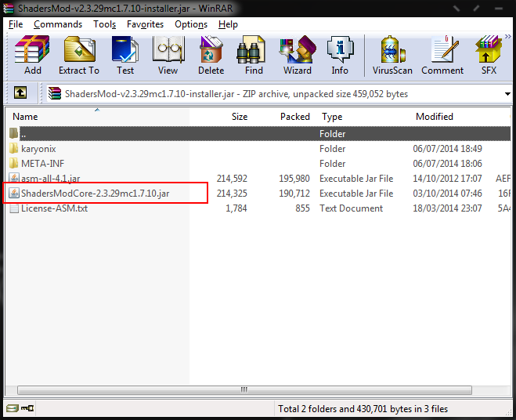Viewport: 516px width, 420px height.
Task: Click the drive icon in status bar
Action: [13, 409]
